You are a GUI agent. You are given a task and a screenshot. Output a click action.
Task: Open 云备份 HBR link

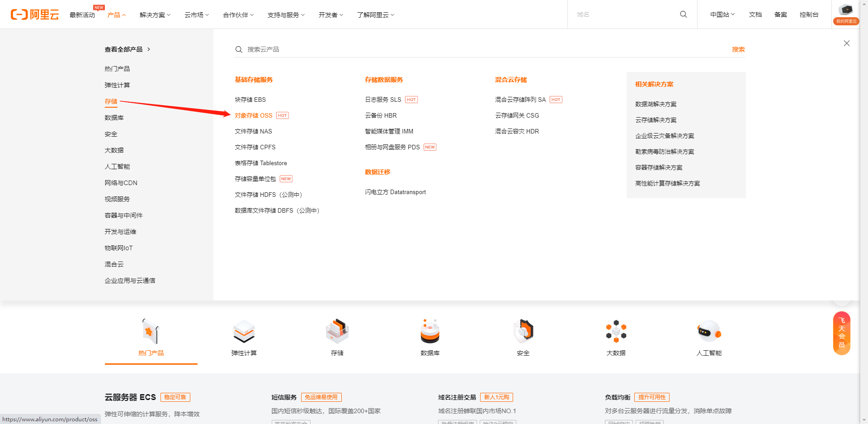pyautogui.click(x=381, y=115)
